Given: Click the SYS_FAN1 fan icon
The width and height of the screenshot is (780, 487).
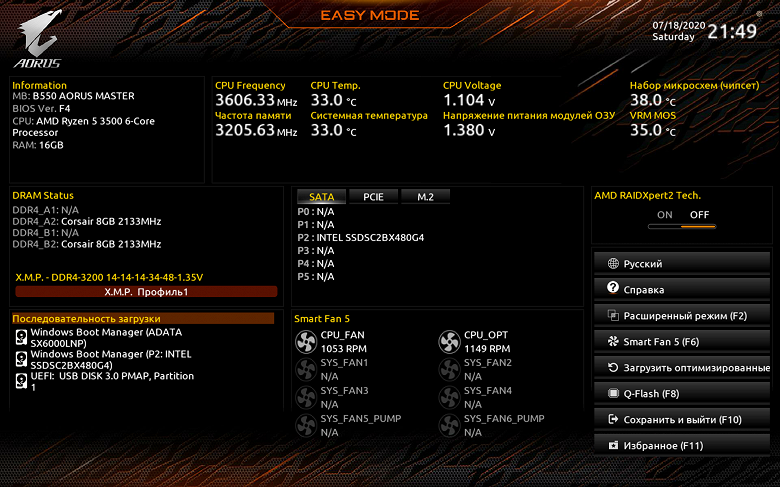Looking at the screenshot, I should pos(306,370).
